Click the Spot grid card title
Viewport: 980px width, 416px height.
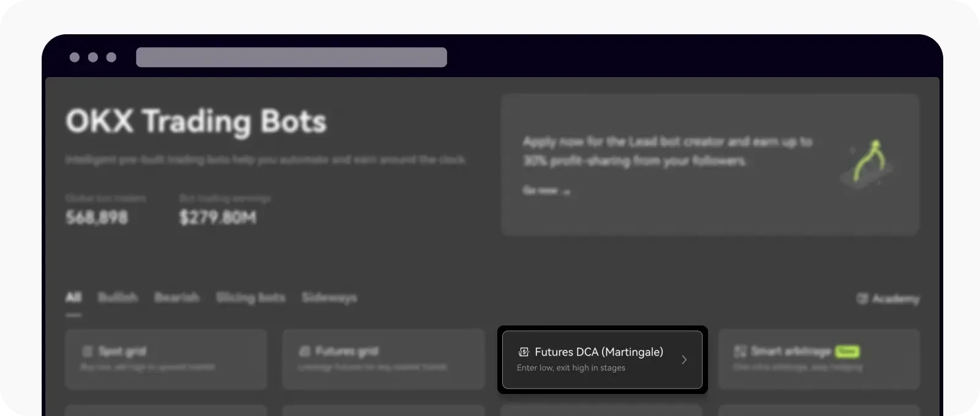click(x=122, y=351)
